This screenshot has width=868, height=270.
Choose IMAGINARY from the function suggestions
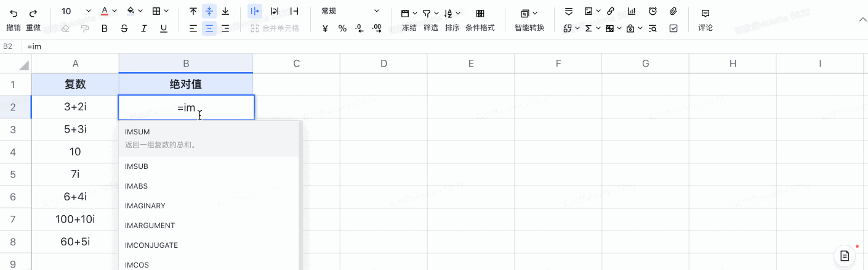point(209,206)
